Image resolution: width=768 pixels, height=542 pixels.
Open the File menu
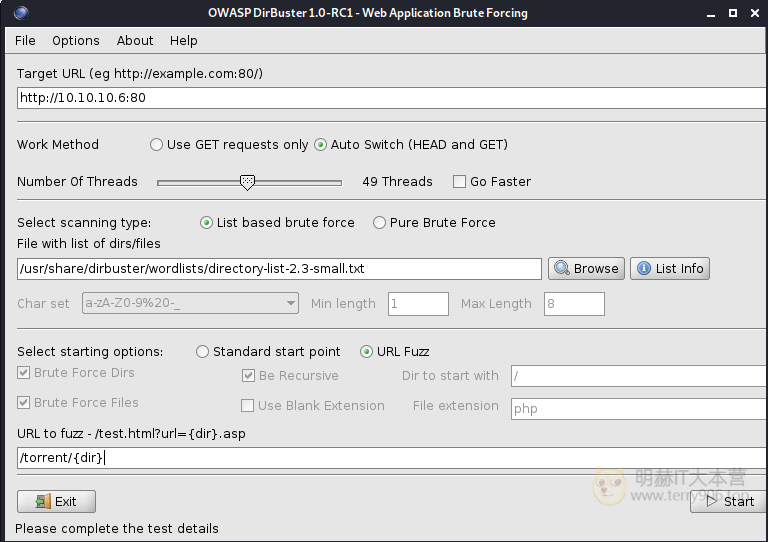click(x=25, y=41)
